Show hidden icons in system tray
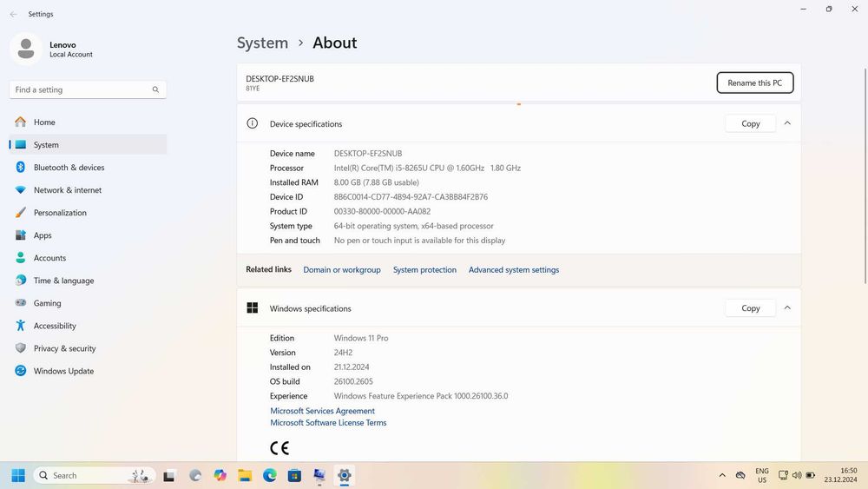This screenshot has height=489, width=868. click(722, 475)
